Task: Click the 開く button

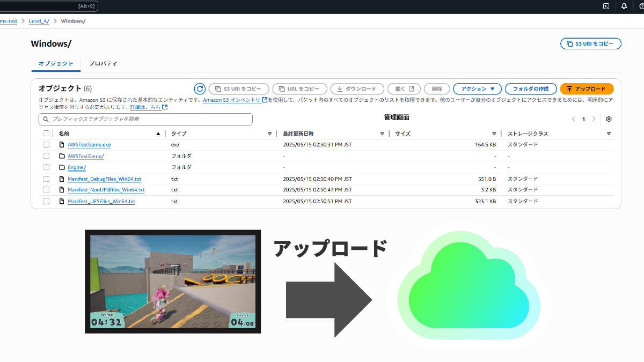Action: click(404, 89)
